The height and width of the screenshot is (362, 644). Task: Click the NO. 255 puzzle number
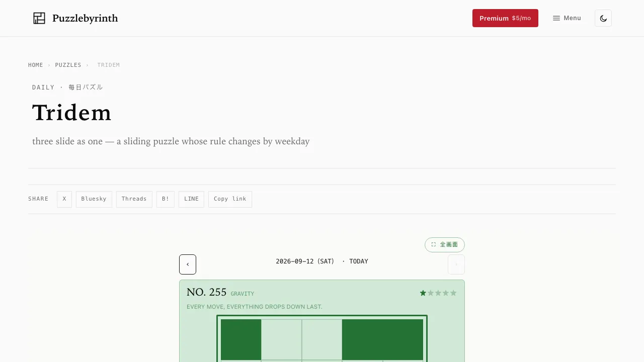(207, 292)
